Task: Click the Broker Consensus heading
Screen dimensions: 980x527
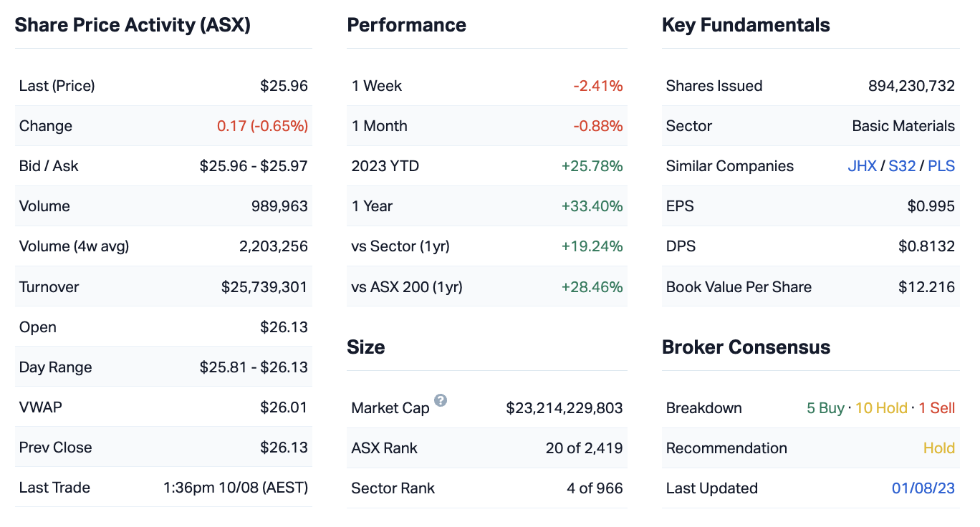Action: pos(746,347)
